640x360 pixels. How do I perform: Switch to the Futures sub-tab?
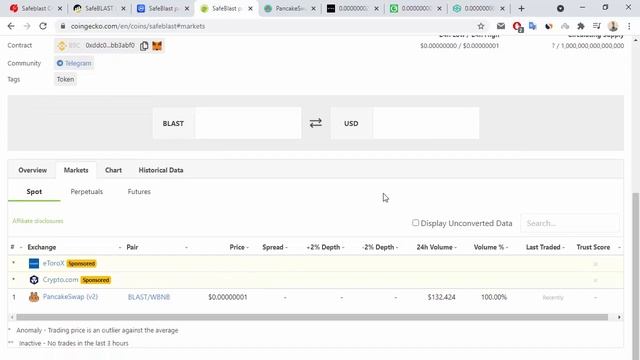coord(139,192)
